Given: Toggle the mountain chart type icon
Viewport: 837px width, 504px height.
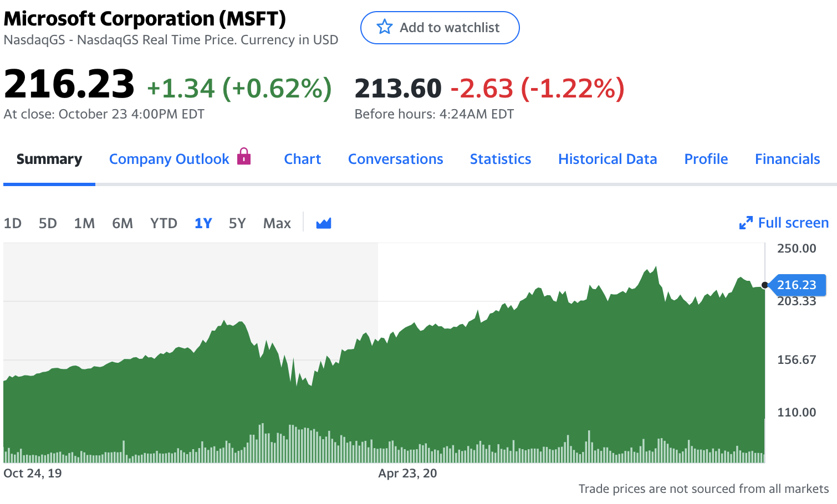Looking at the screenshot, I should coord(324,223).
